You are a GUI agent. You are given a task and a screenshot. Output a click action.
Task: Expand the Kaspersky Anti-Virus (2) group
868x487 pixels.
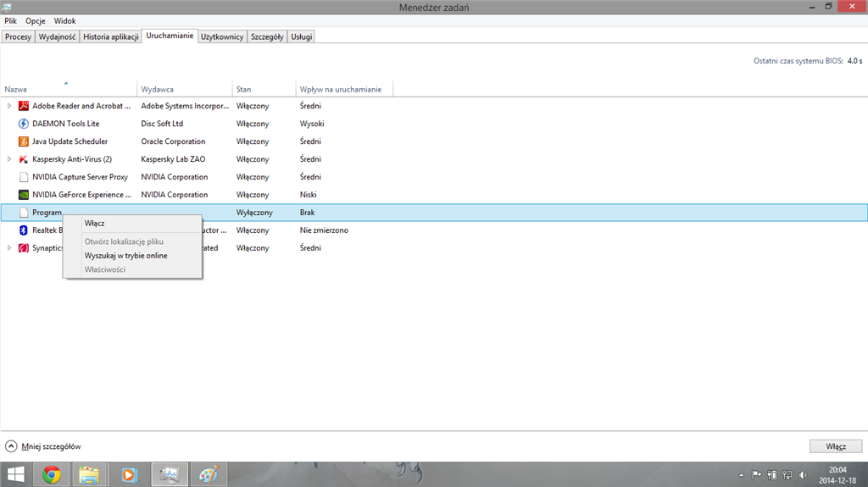coord(8,159)
